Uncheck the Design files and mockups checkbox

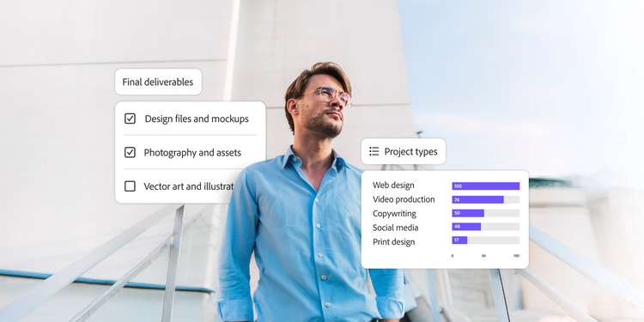(130, 118)
